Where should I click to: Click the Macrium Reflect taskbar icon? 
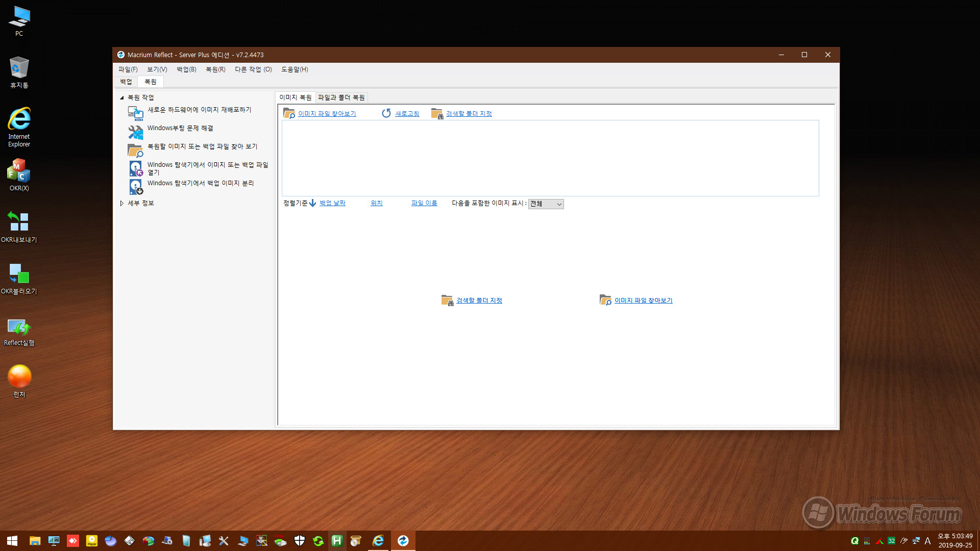(x=403, y=541)
